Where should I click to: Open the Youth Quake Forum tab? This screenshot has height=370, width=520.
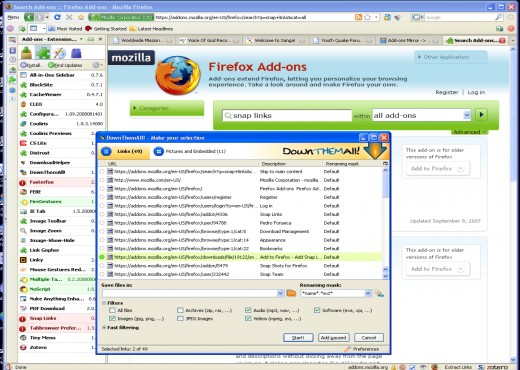[x=342, y=40]
